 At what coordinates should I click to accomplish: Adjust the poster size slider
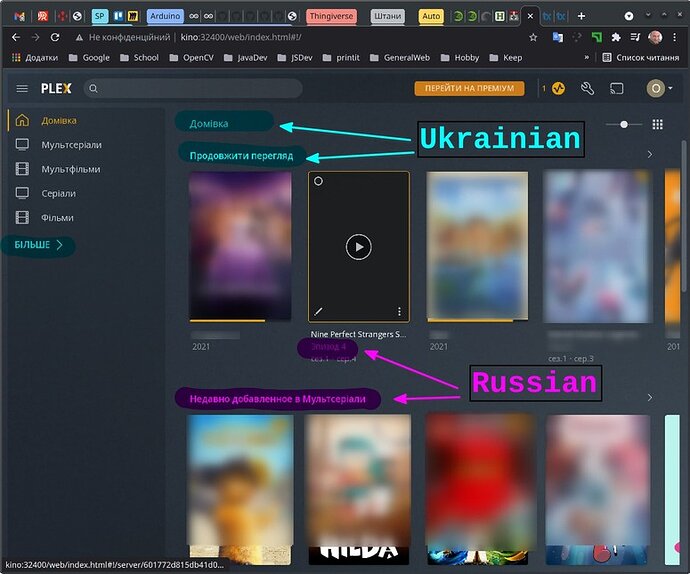tap(624, 125)
